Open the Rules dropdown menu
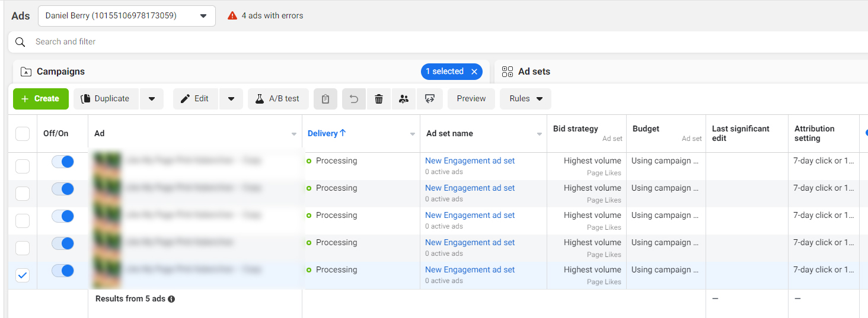The height and width of the screenshot is (318, 868). [x=525, y=99]
